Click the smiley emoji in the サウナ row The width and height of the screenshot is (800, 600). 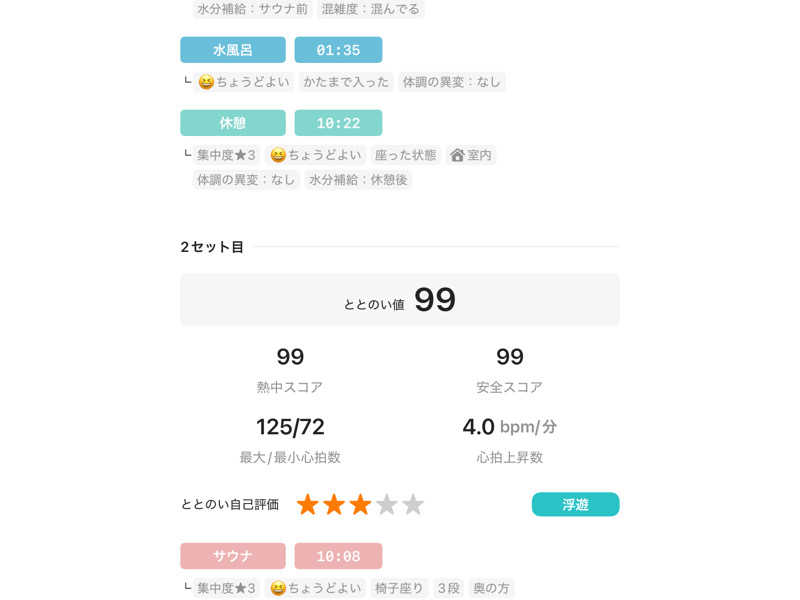click(x=278, y=588)
